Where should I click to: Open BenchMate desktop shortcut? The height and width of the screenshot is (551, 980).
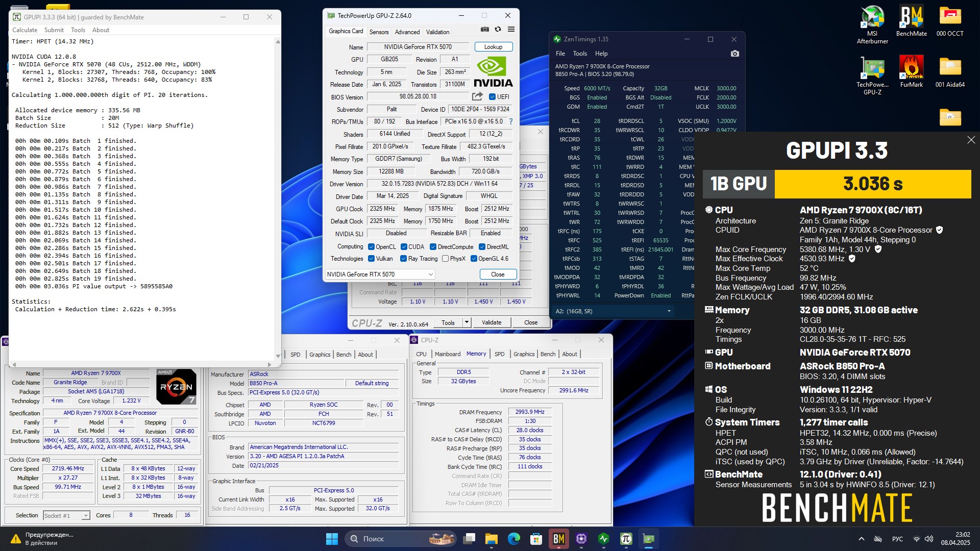pos(912,21)
